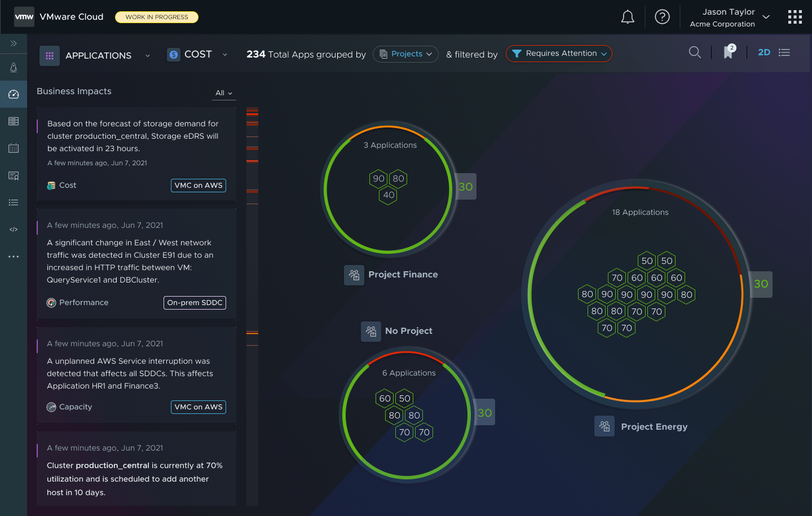
Task: Open the dashboard speedometer view in the sidebar
Action: click(14, 94)
